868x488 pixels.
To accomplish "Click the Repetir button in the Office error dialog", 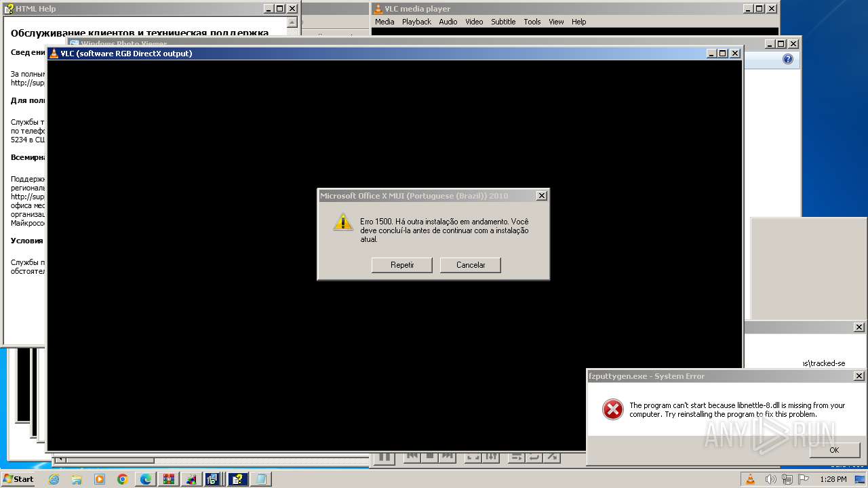I will point(402,265).
